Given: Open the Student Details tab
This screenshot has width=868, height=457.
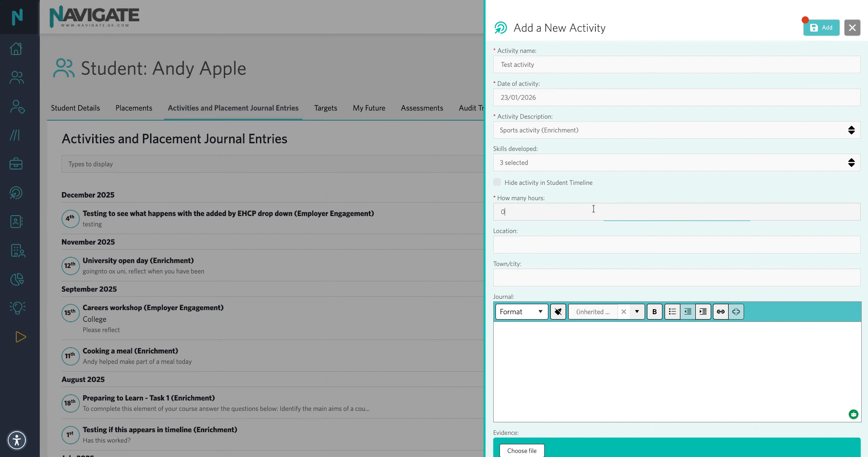Looking at the screenshot, I should 75,108.
